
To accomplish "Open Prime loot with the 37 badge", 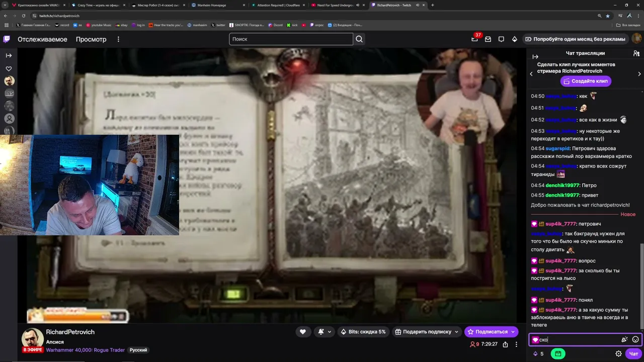I will pyautogui.click(x=474, y=39).
